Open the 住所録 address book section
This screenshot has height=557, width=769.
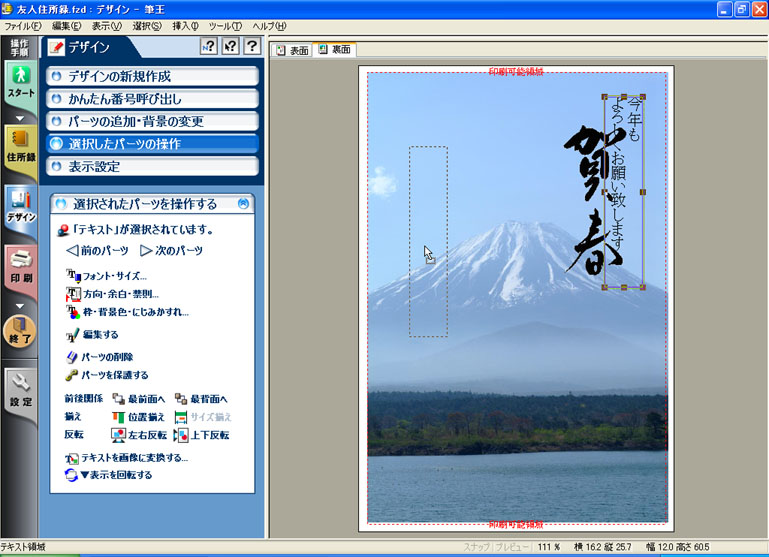(x=20, y=144)
